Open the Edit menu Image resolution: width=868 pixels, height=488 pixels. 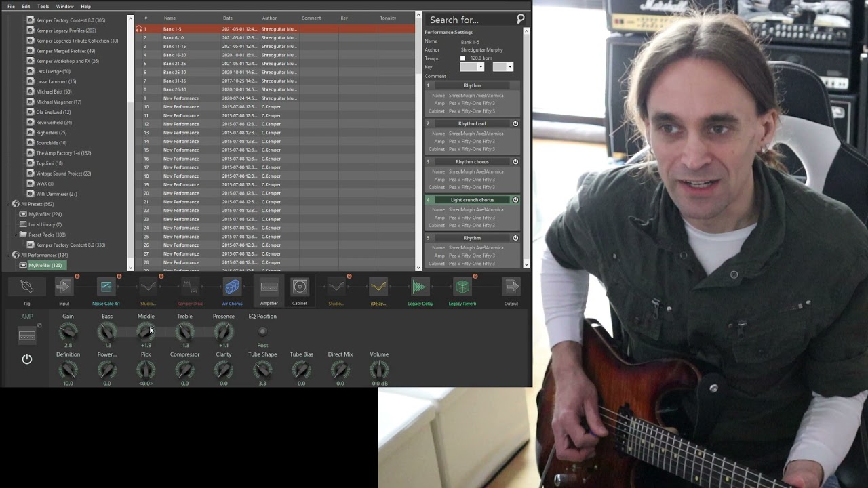coord(26,6)
